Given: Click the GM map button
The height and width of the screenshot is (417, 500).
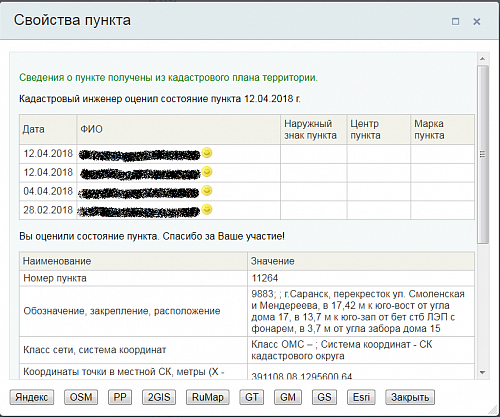Looking at the screenshot, I should click(x=288, y=397).
